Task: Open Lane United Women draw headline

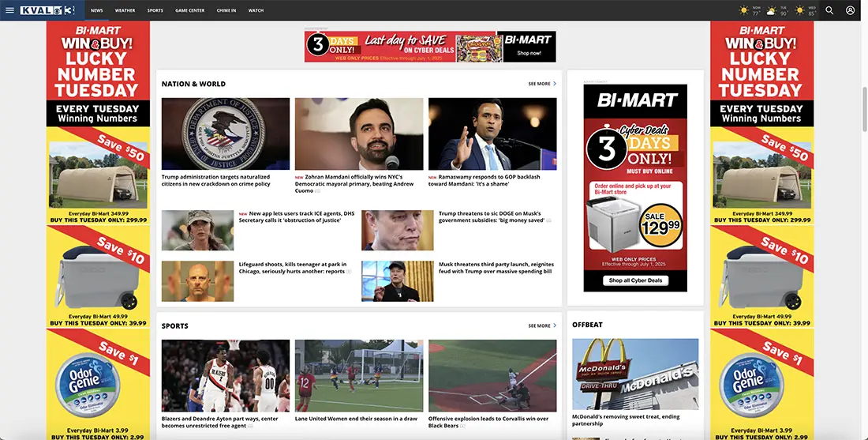Action: [356, 419]
